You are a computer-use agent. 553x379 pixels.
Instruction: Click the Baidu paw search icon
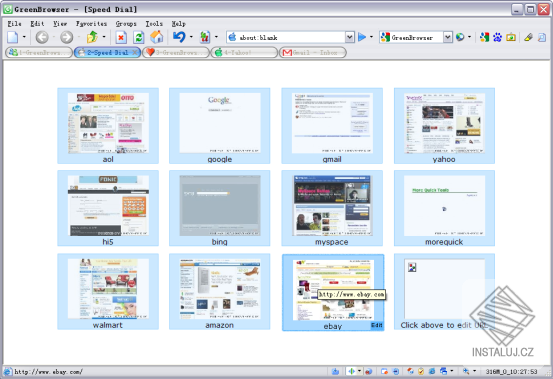pyautogui.click(x=497, y=37)
